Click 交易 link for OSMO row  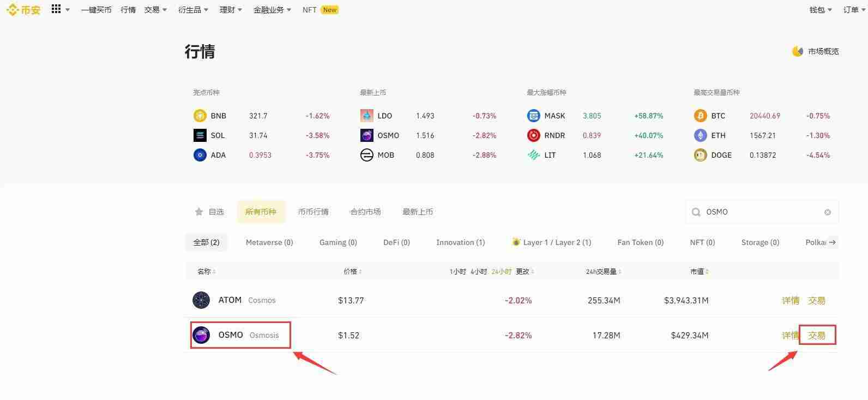click(816, 335)
